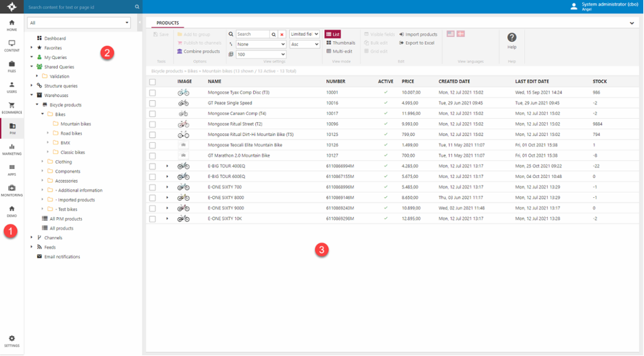Open the Content section
The width and height of the screenshot is (644, 356).
[x=12, y=46]
